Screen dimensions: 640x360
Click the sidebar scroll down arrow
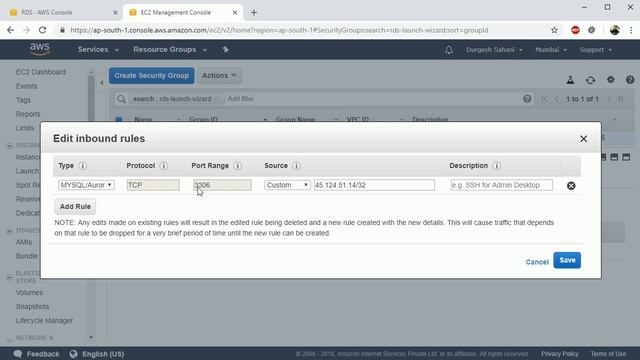pos(91,338)
